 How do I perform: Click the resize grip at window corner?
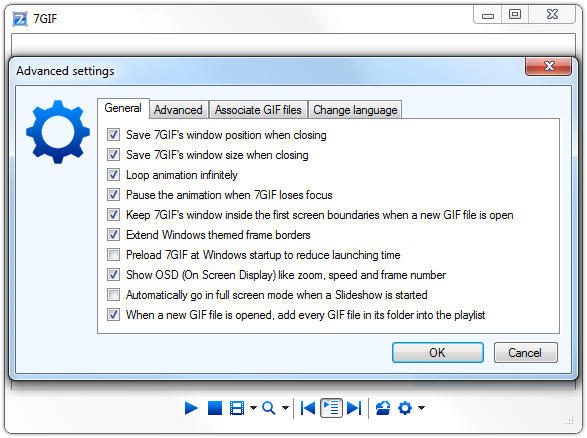[570, 421]
